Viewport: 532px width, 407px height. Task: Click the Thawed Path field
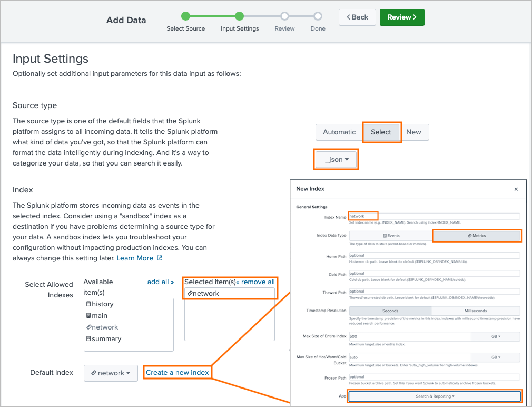coord(434,292)
